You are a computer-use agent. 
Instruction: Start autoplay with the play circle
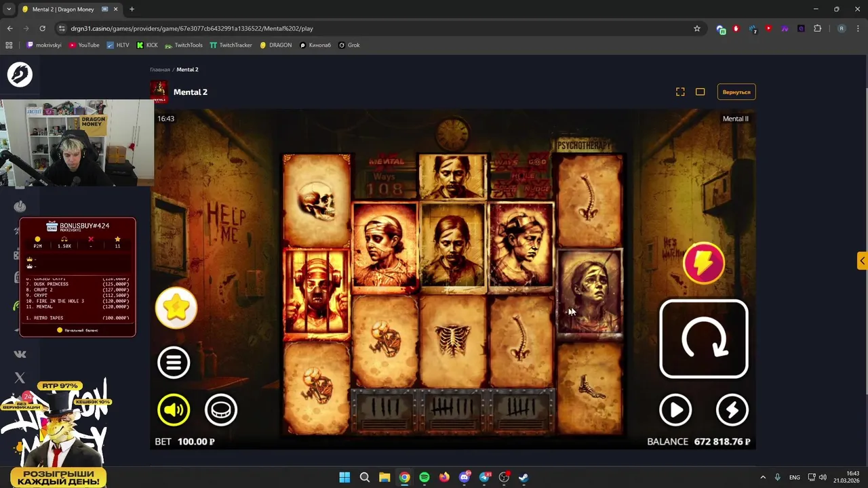[x=675, y=410]
